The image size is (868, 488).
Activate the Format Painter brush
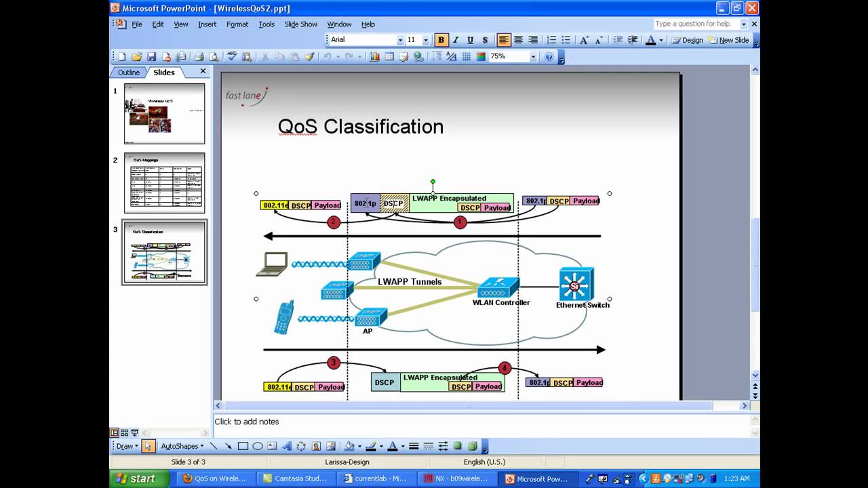[310, 57]
